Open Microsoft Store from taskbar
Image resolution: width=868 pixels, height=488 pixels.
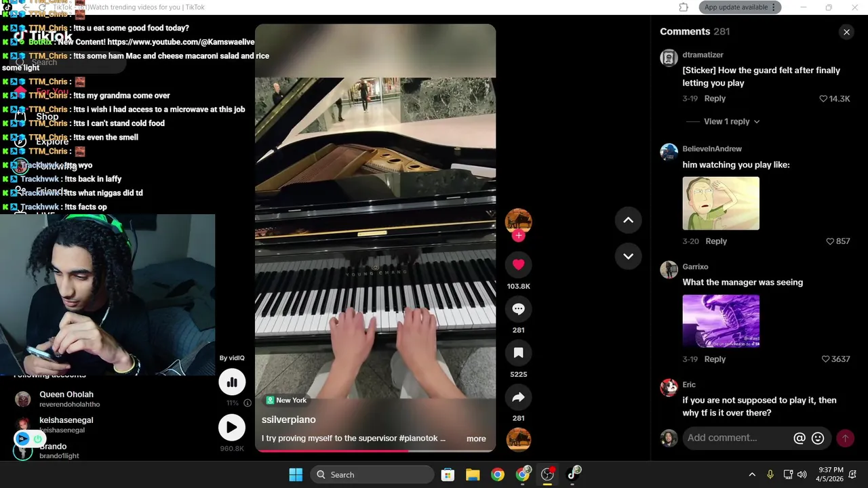point(448,474)
